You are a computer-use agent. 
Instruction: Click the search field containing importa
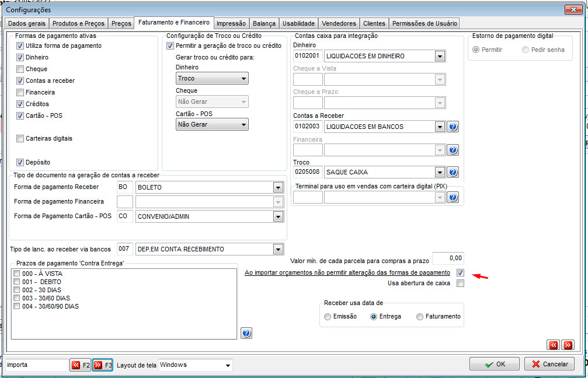coord(37,365)
